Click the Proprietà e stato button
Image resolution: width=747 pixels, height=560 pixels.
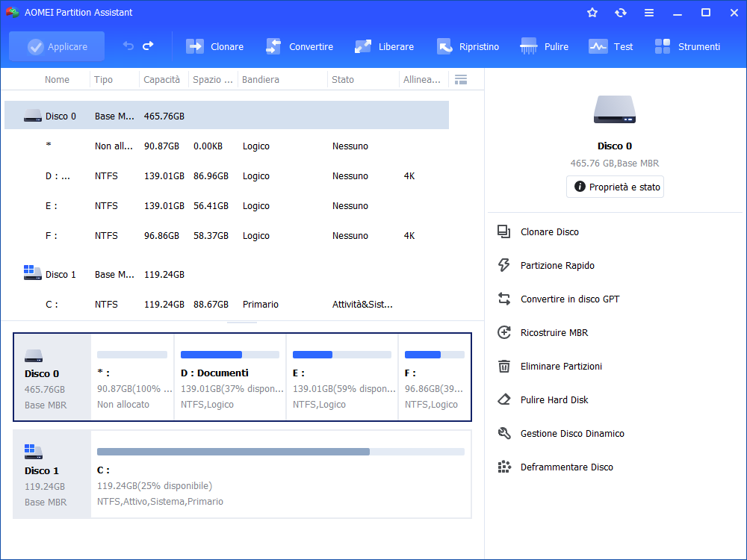(x=615, y=187)
